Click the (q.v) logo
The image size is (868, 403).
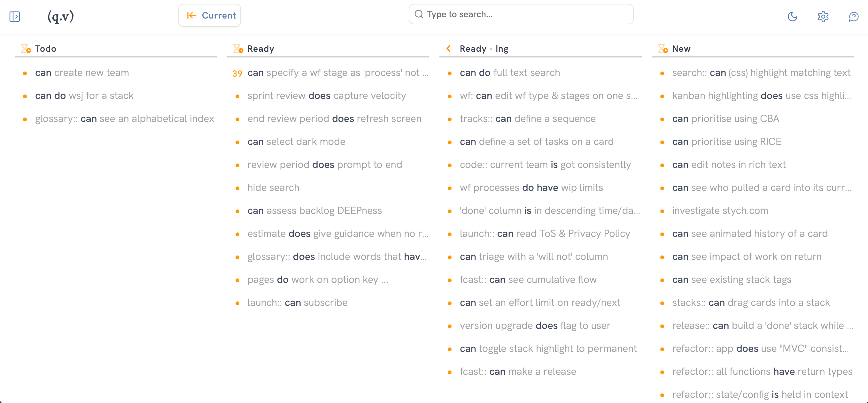pos(61,16)
